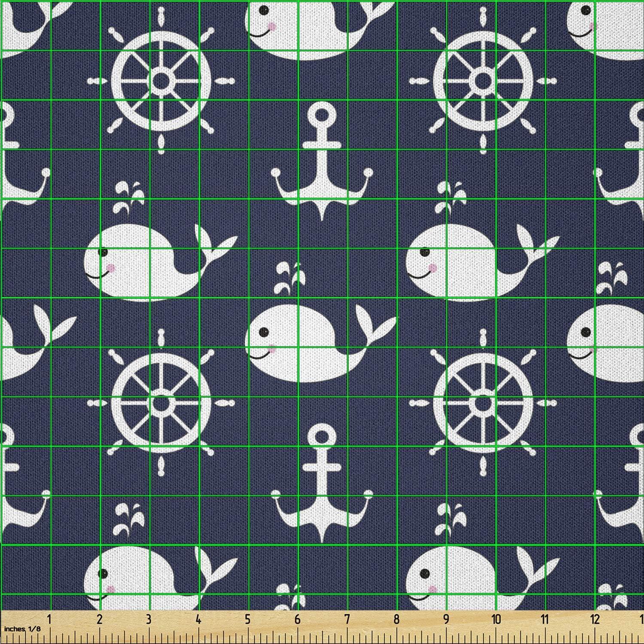Select the ruler number 11

tap(545, 620)
